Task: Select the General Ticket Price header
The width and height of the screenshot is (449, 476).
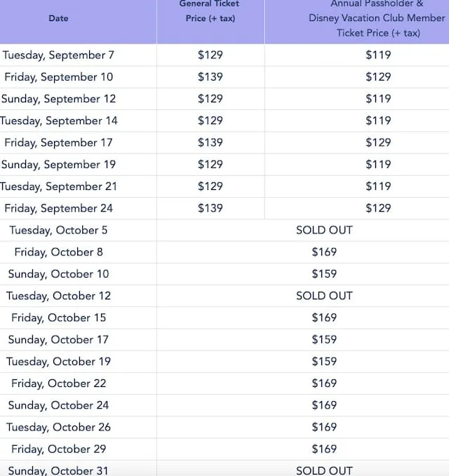Action: point(210,11)
